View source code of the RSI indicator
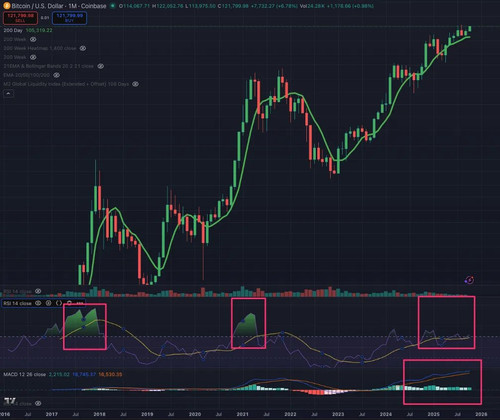This screenshot has width=500, height=420. click(x=59, y=303)
